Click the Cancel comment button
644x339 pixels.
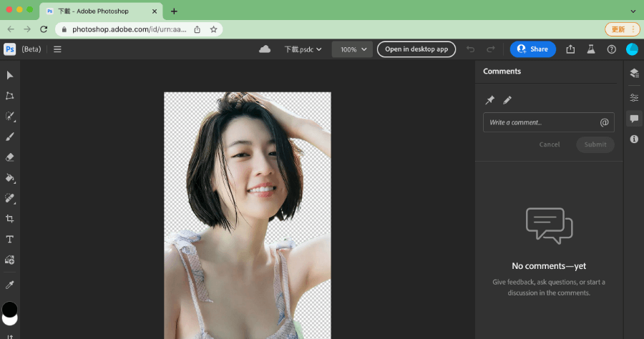point(550,144)
